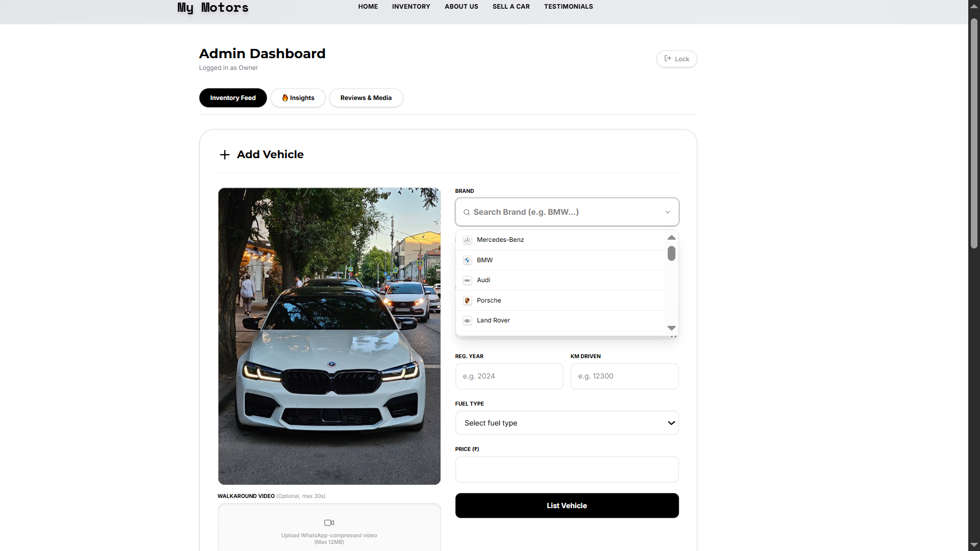Click the Lock button's exit icon
980x551 pixels.
[x=668, y=59]
